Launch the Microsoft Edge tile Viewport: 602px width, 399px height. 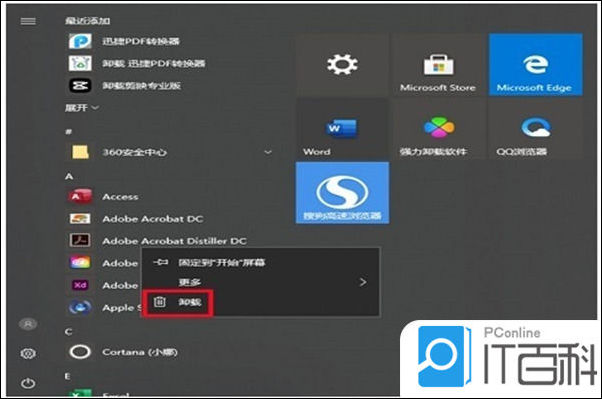[x=535, y=65]
